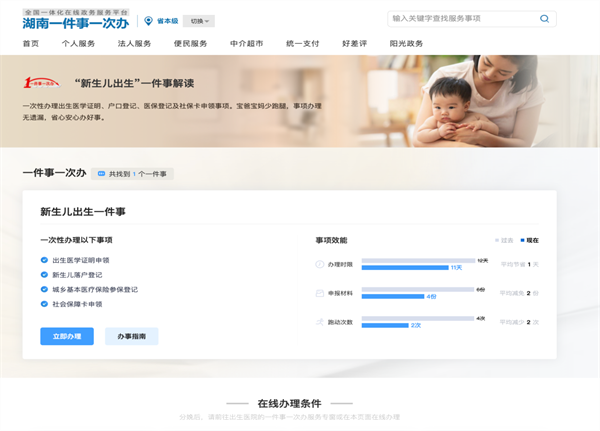Click the service search input field
The image size is (600, 431).
tap(460, 18)
